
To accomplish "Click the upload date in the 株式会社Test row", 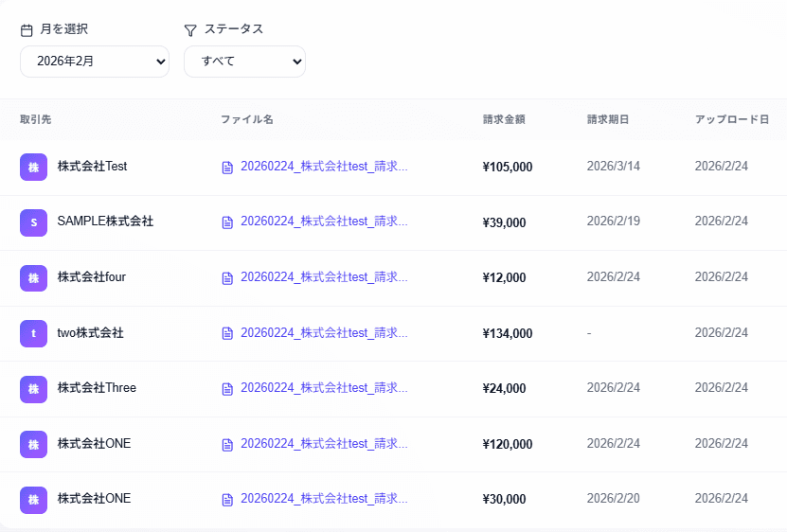I will (722, 166).
